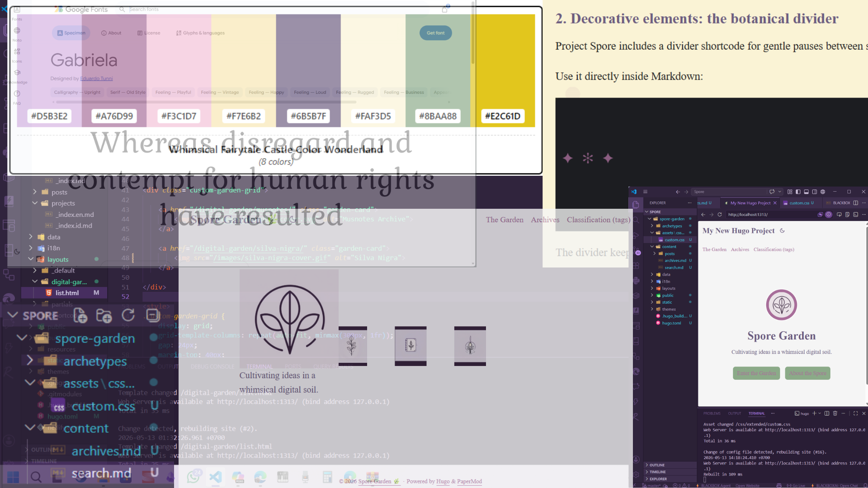The image size is (868, 488).
Task: Open the Manage gear in the small VS Code window
Action: 636,474
